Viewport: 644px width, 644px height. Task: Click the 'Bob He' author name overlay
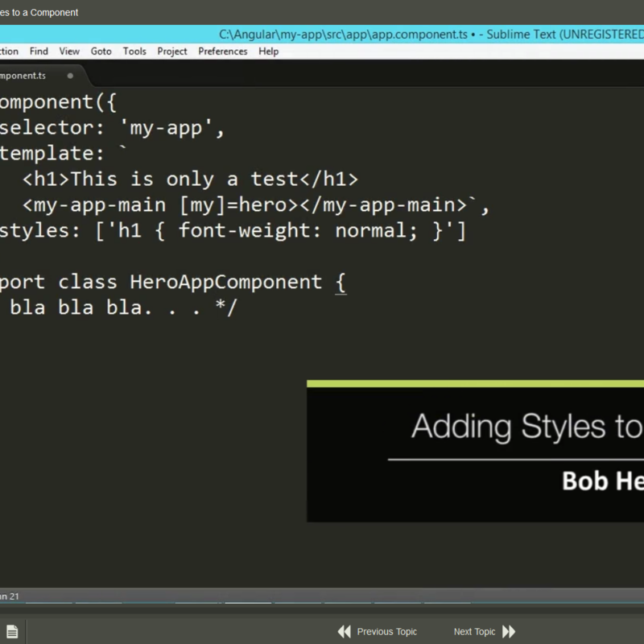pyautogui.click(x=603, y=481)
